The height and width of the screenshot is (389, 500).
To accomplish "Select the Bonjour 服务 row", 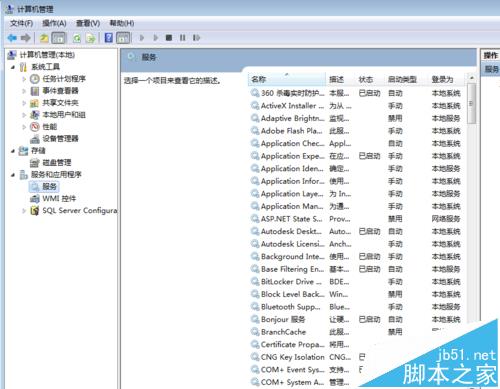I will pos(356,319).
